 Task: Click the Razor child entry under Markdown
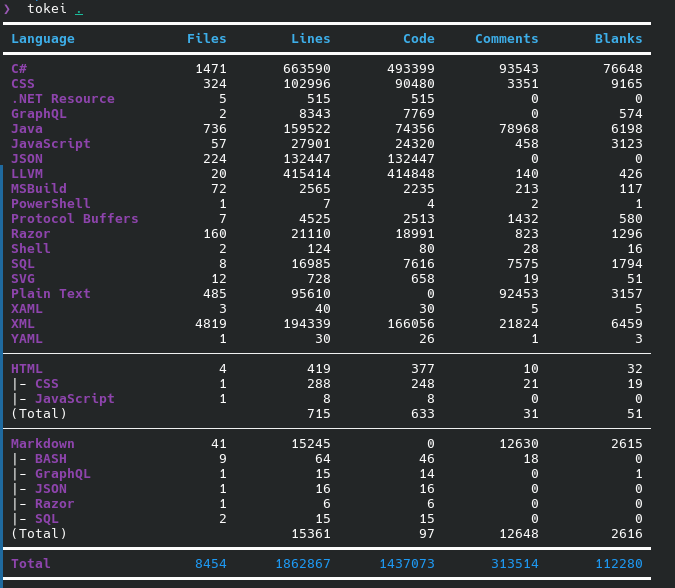point(55,504)
